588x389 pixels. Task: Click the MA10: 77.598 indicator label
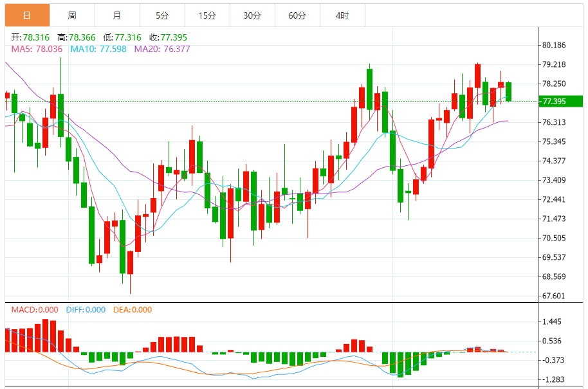[98, 49]
